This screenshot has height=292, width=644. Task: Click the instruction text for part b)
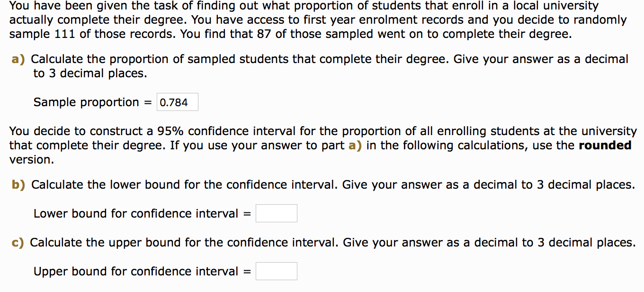[331, 184]
